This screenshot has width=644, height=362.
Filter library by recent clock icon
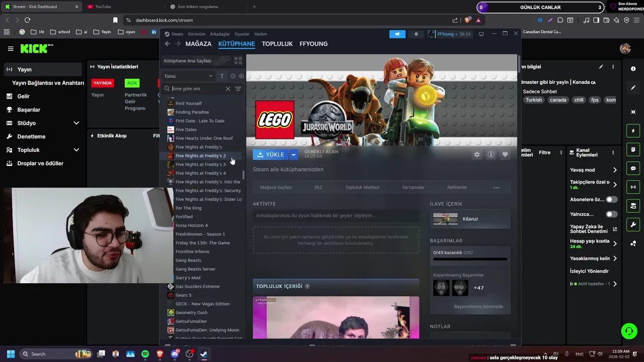(x=232, y=76)
